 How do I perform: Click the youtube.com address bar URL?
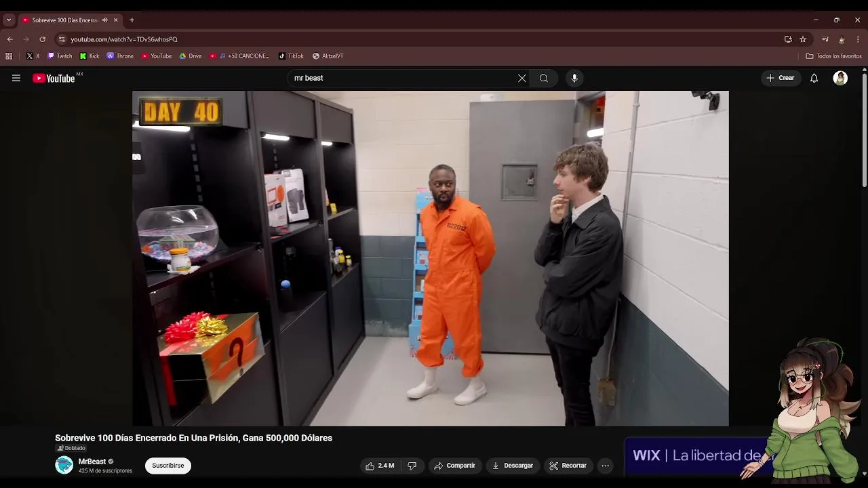point(124,39)
